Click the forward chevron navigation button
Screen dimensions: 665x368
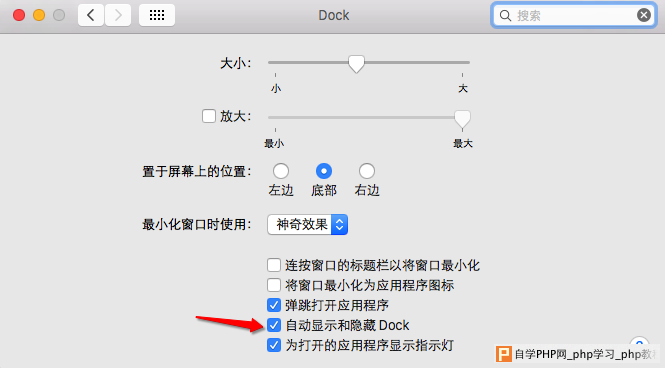(x=118, y=15)
